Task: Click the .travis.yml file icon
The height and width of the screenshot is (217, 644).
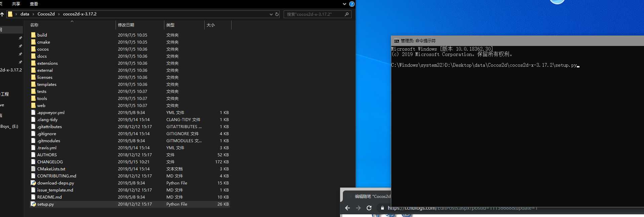Action: click(x=33, y=148)
